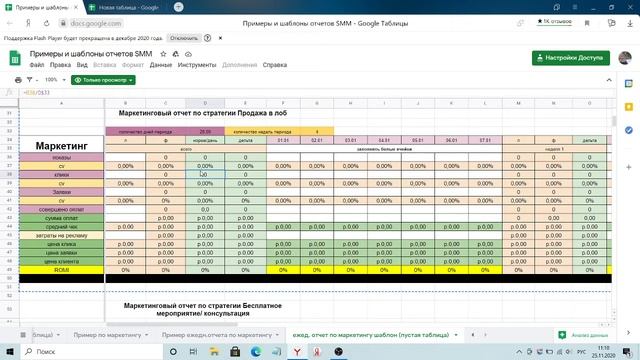This screenshot has width=640, height=360.
Task: Open the Файл menu
Action: click(37, 65)
